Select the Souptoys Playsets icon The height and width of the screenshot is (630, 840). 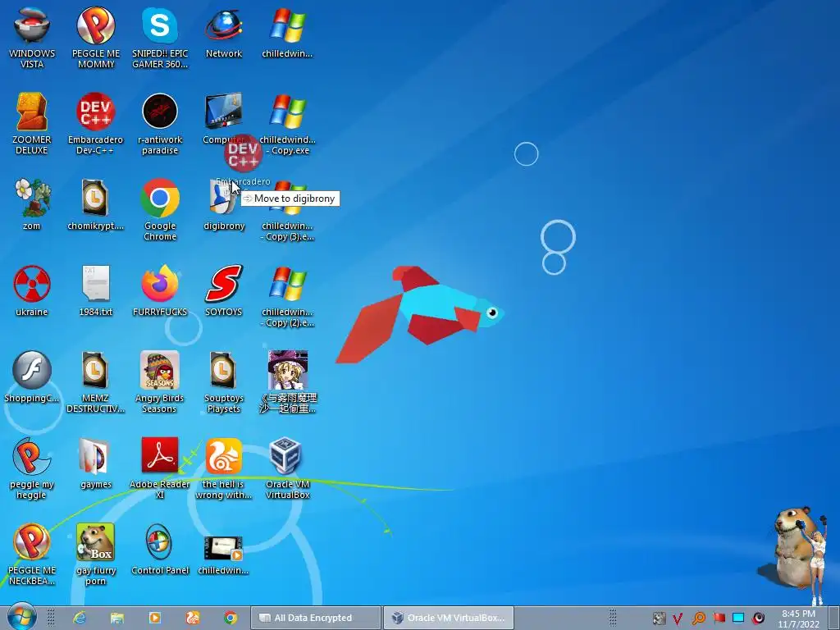223,382
